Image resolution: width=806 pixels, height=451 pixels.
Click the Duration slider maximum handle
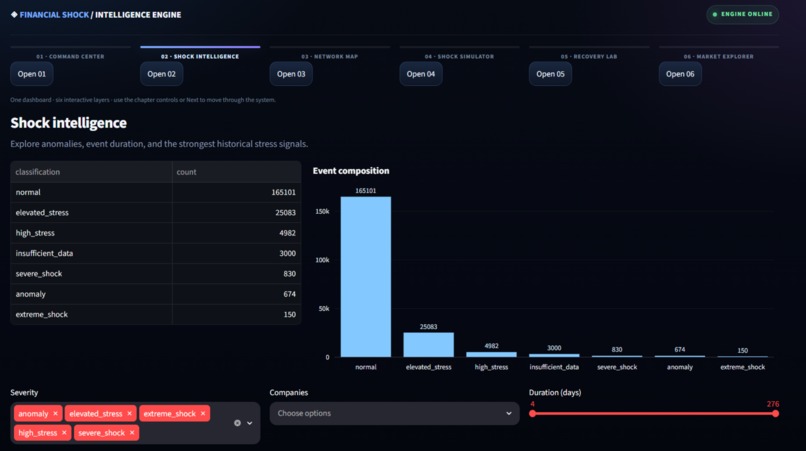775,413
